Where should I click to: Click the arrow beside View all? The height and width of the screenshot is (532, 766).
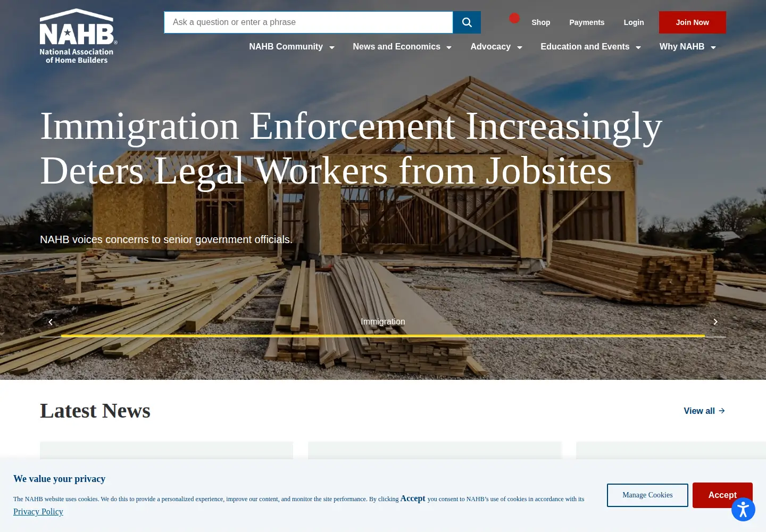coord(722,411)
